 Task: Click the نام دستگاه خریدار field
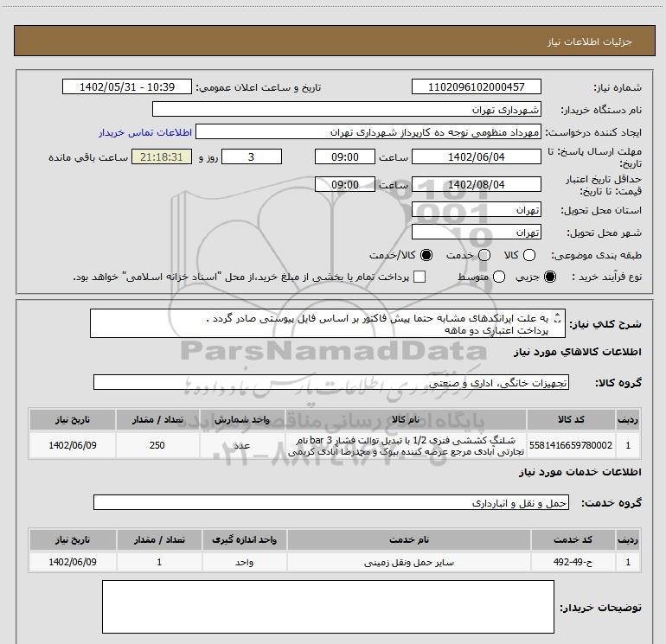click(347, 109)
